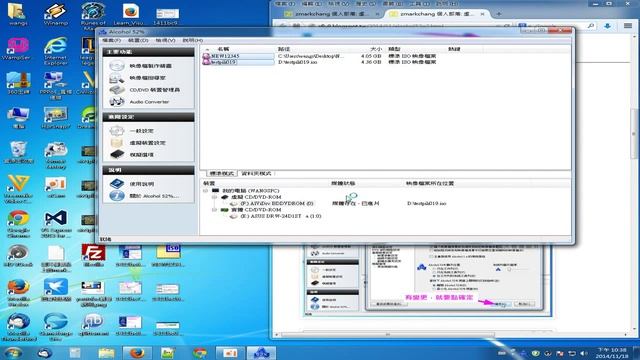This screenshot has height=360, width=640.
Task: Click the taskbar clock showing 2014/11/18
Action: (611, 353)
